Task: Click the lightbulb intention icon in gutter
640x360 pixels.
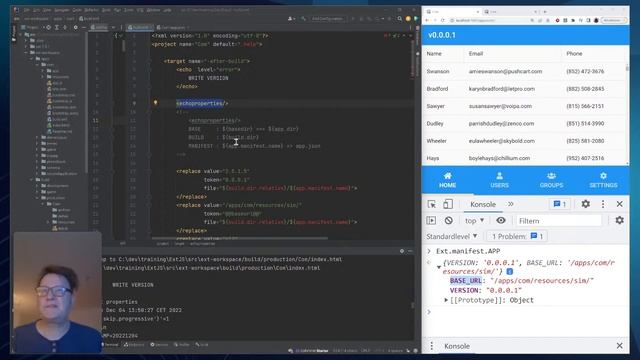Action: (156, 103)
